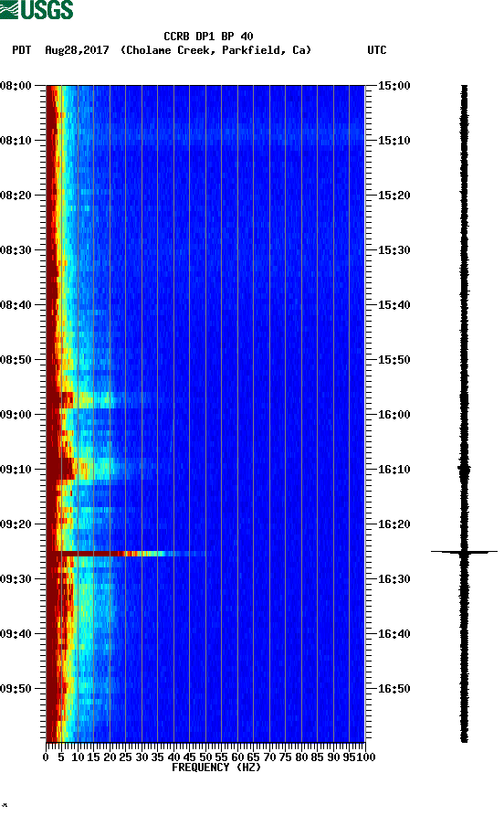Click the 15:50 UTC time label

tap(394, 360)
